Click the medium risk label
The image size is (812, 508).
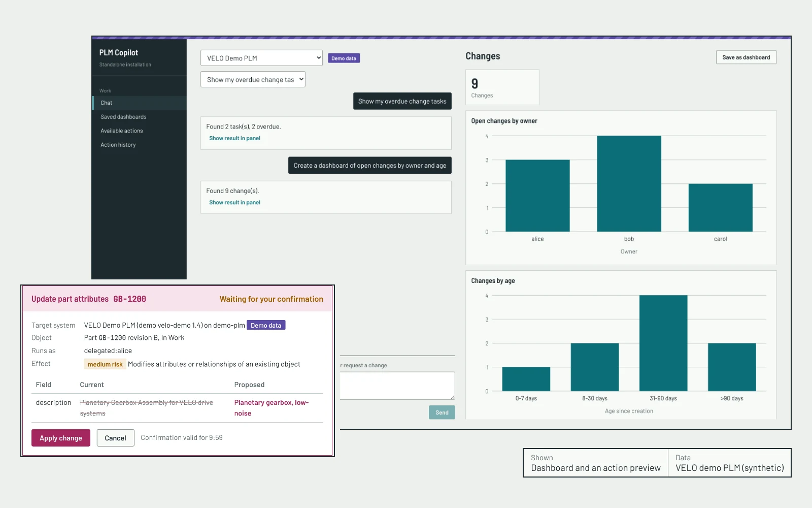point(105,364)
